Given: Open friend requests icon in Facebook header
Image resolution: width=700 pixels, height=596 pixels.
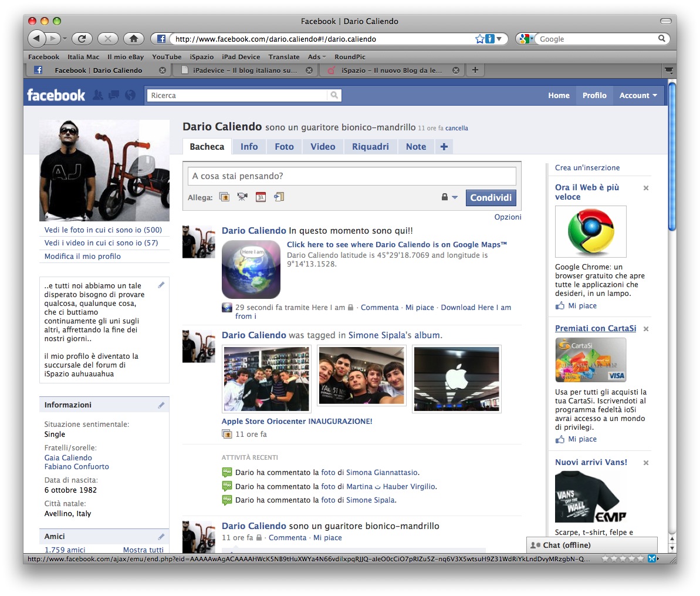Looking at the screenshot, I should coord(98,95).
